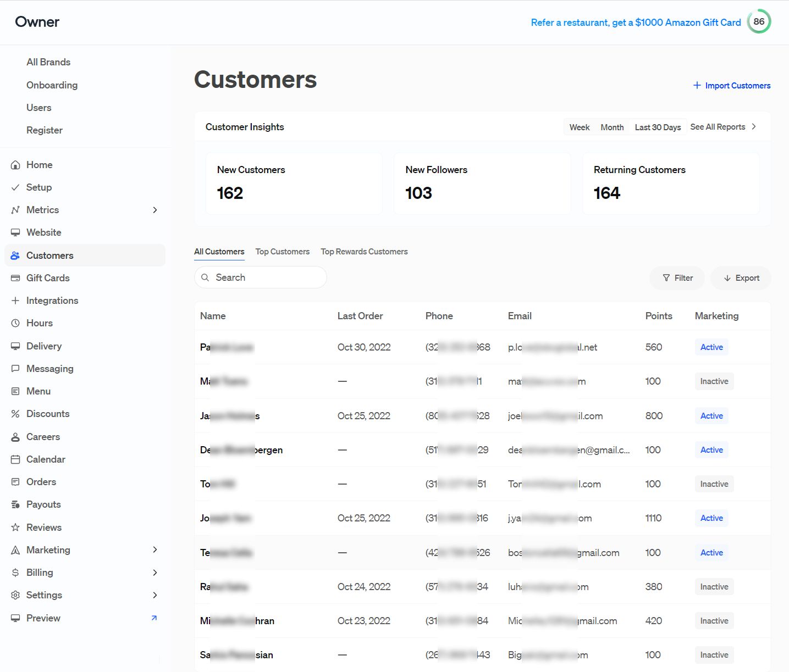
Task: Click the score ring showing 86
Action: pos(759,21)
